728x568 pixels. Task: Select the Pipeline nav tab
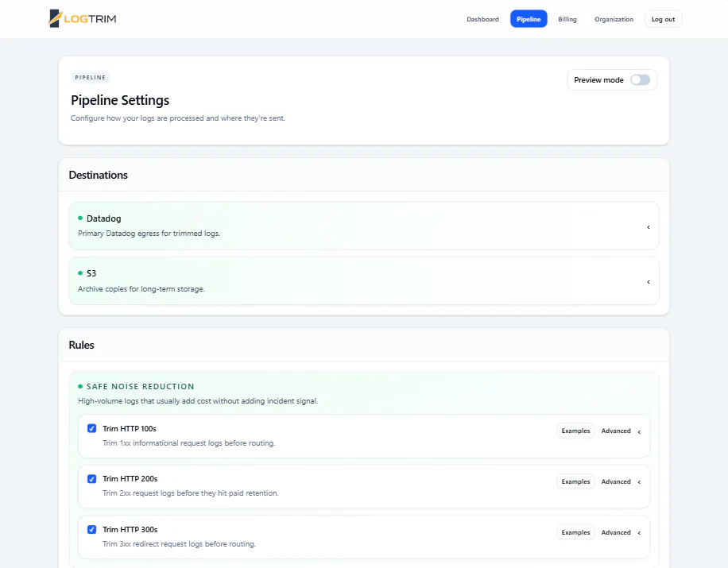pos(529,19)
